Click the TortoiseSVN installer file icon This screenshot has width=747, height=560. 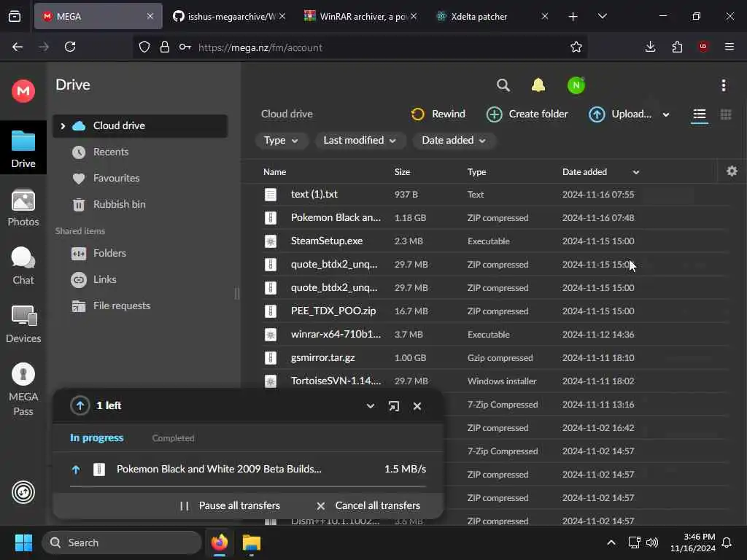(x=271, y=381)
